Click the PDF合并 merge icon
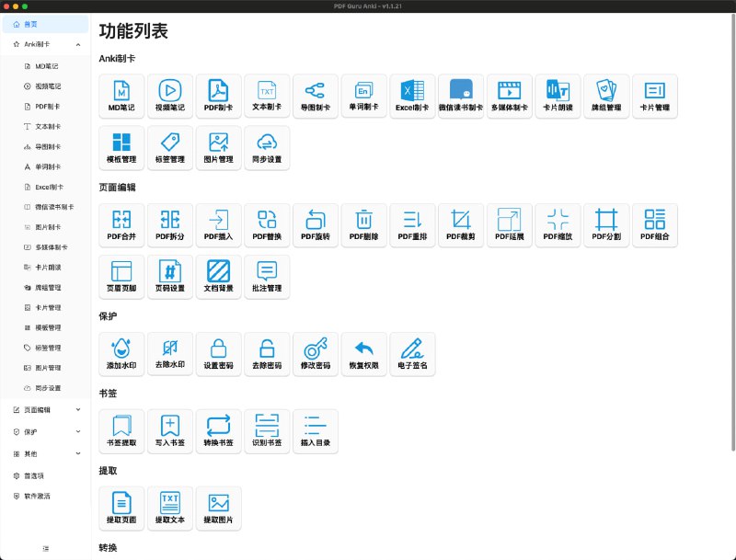 (122, 224)
